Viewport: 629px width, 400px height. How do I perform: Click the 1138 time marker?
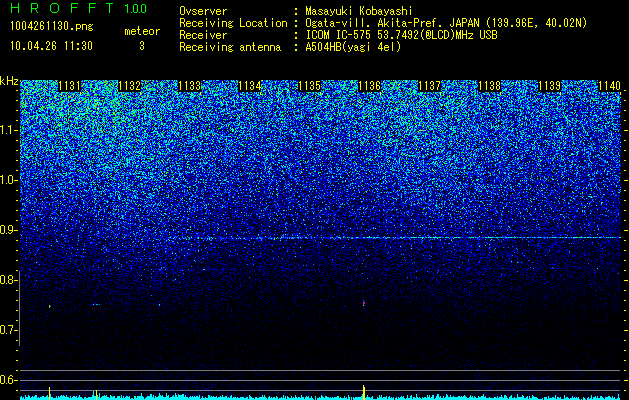(x=489, y=86)
